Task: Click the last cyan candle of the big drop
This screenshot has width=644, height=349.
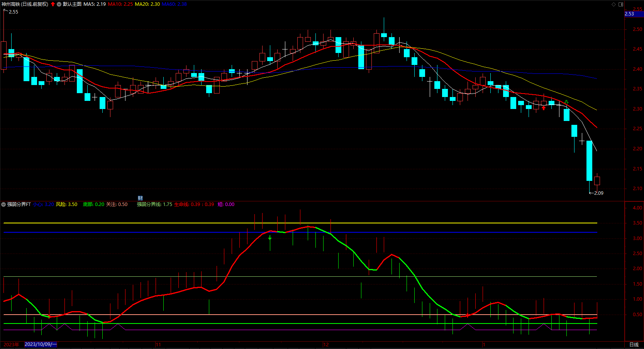Action: (589, 161)
